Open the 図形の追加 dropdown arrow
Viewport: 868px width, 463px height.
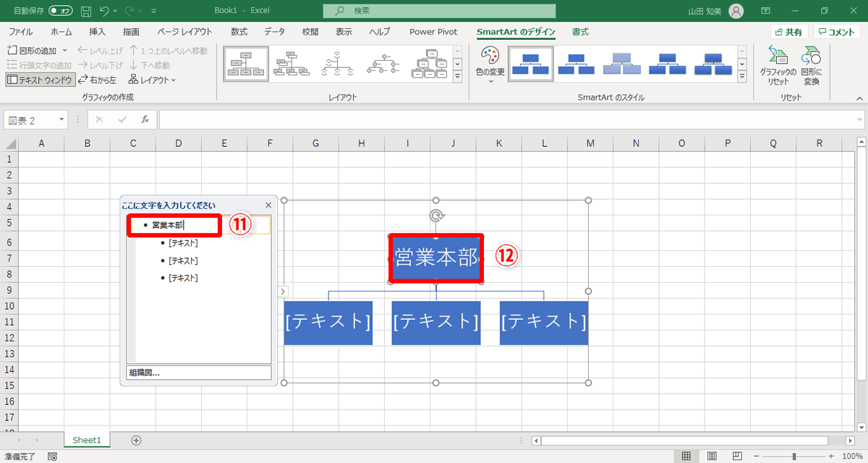[64, 48]
